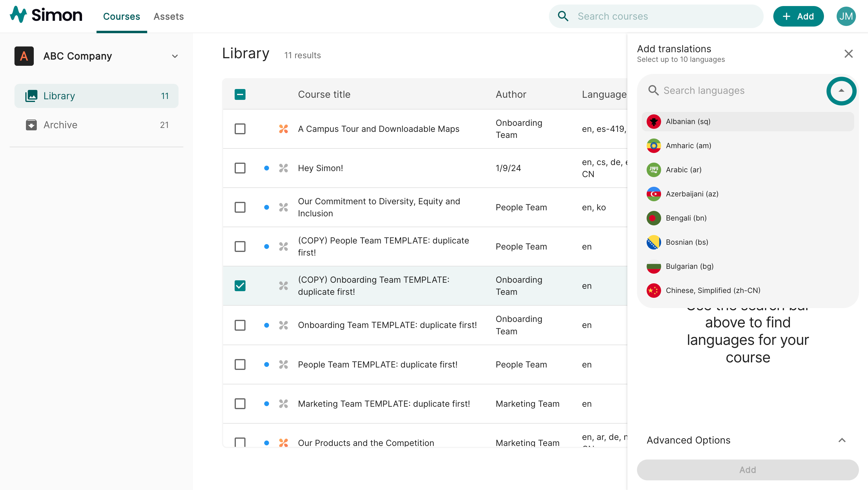The width and height of the screenshot is (868, 490).
Task: Click the Library sidebar icon
Action: pos(31,96)
